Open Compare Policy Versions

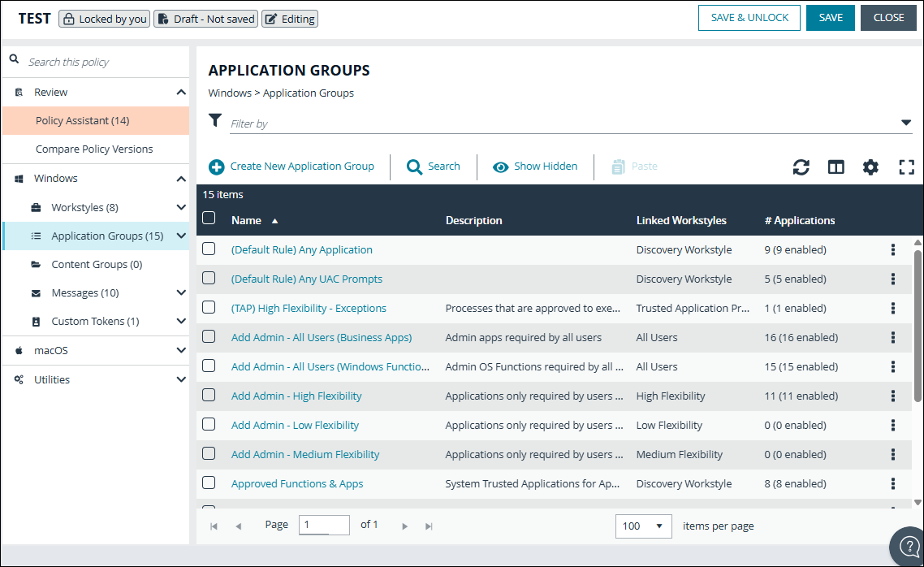(x=96, y=149)
